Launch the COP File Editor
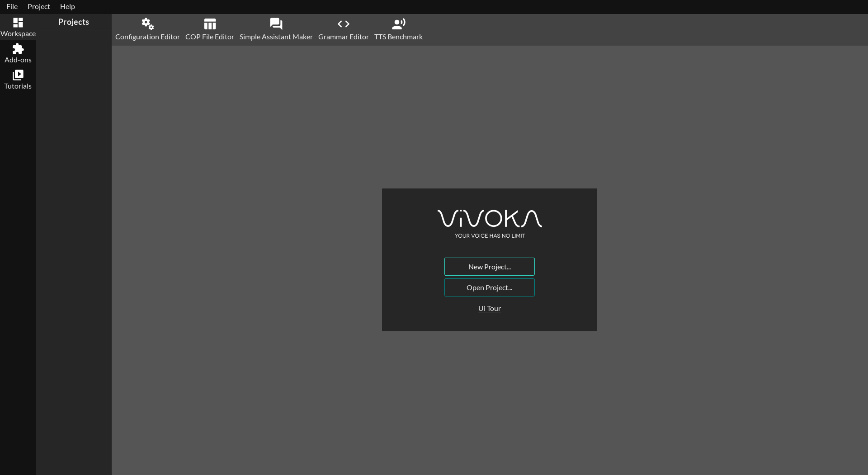868x475 pixels. 210,30
